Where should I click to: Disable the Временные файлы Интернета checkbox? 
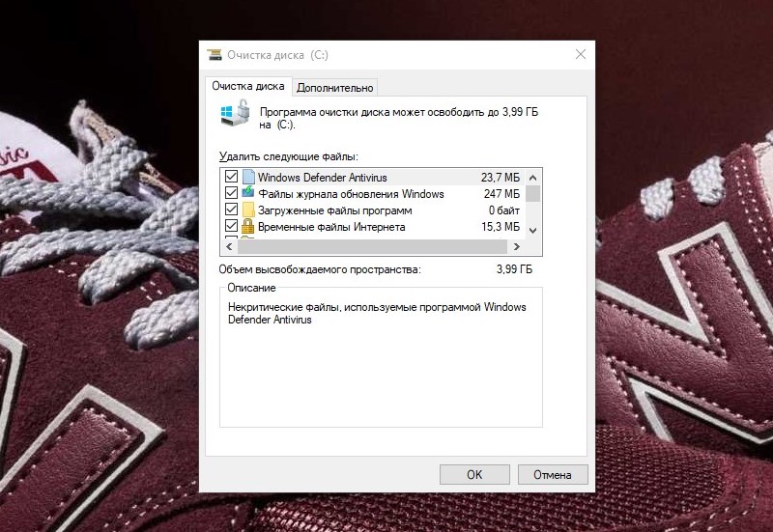coord(231,227)
